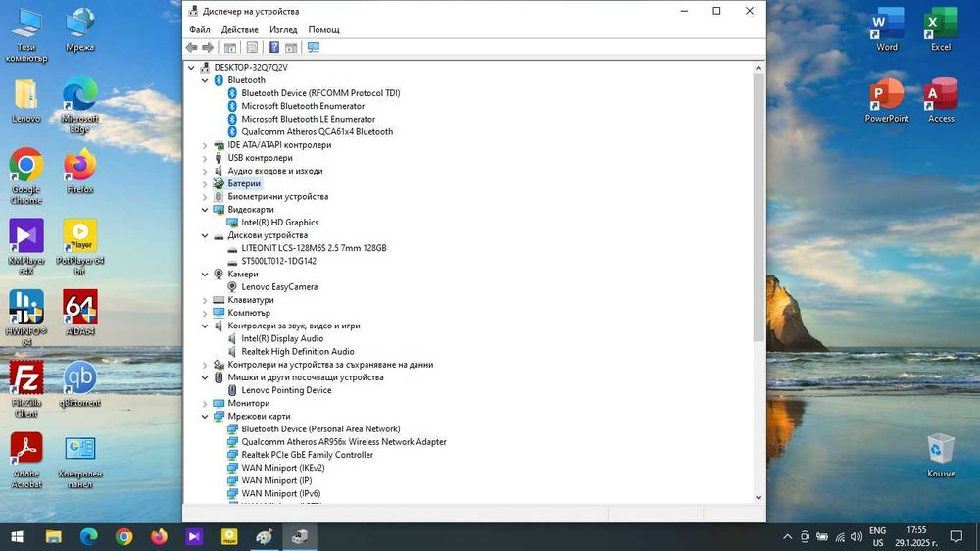Expand USB контролери category
Screen dimensions: 980x551
tap(205, 158)
